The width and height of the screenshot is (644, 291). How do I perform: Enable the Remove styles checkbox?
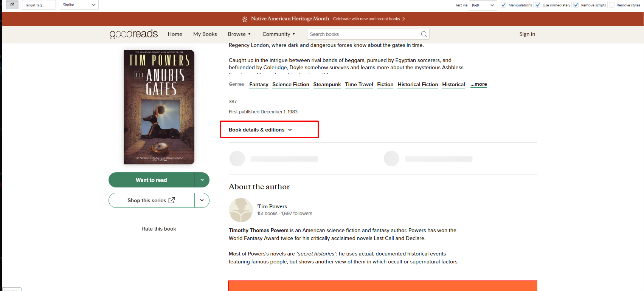611,5
